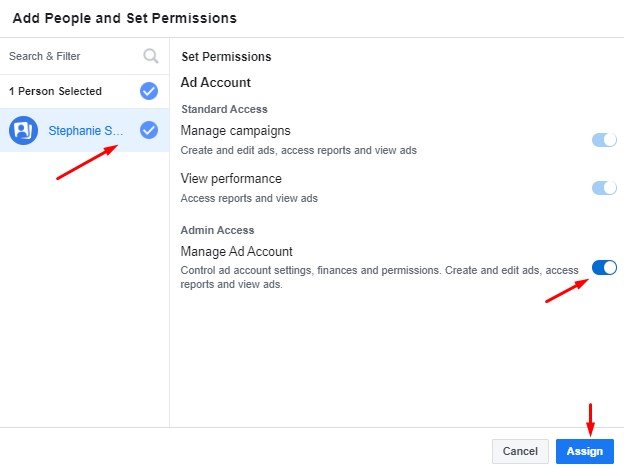Click the Admin Access section label
The height and width of the screenshot is (472, 624).
pyautogui.click(x=217, y=230)
